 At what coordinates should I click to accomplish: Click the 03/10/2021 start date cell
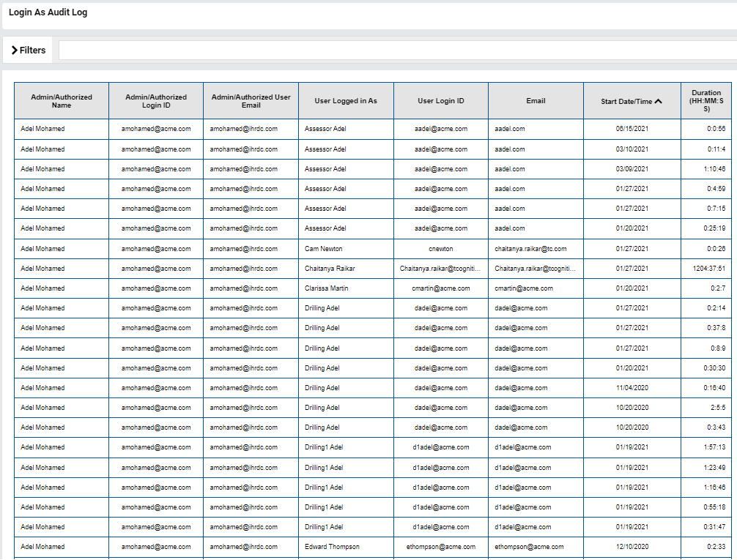pos(632,149)
